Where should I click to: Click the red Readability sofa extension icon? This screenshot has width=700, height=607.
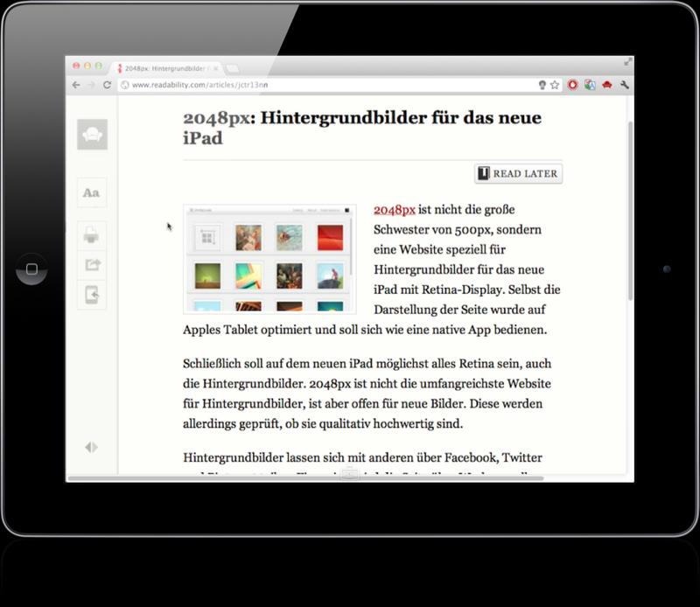click(607, 84)
